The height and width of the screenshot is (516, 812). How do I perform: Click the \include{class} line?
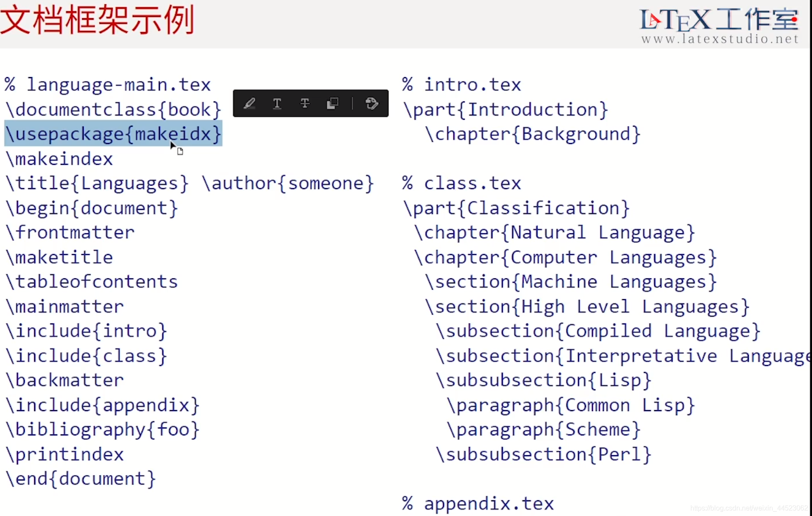[86, 356]
